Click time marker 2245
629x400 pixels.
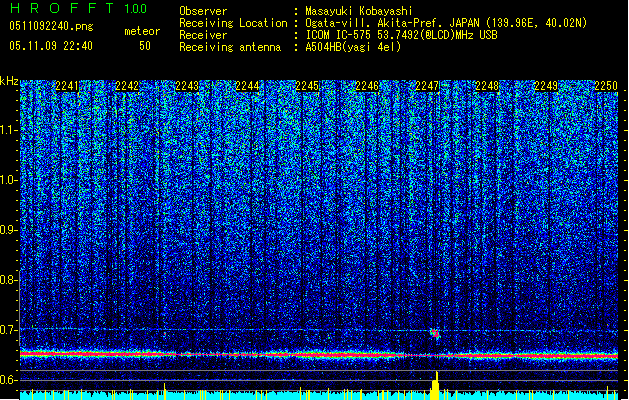click(x=307, y=86)
